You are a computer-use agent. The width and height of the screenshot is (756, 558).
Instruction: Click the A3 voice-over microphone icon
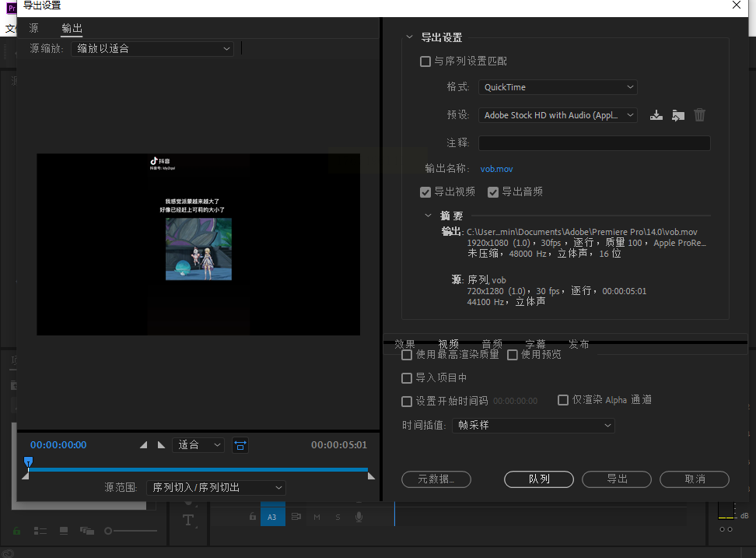359,517
